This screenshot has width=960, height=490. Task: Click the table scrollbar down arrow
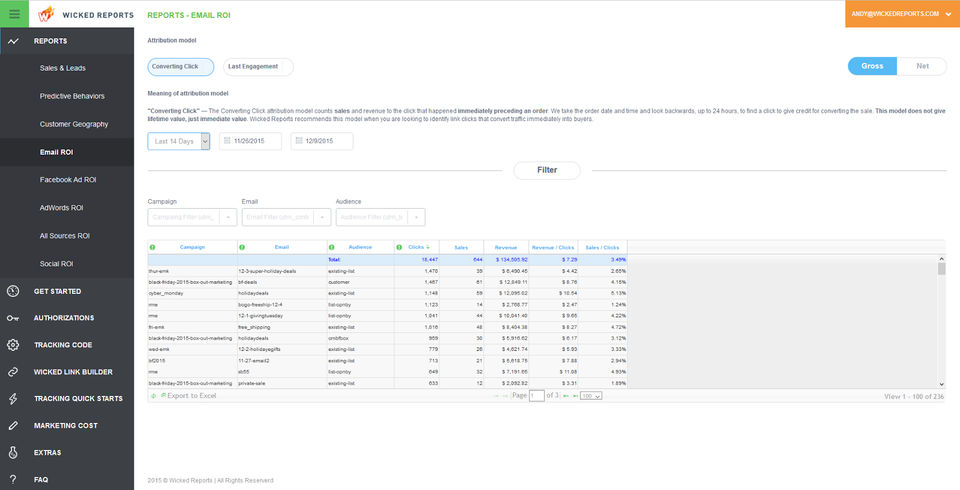[x=942, y=384]
